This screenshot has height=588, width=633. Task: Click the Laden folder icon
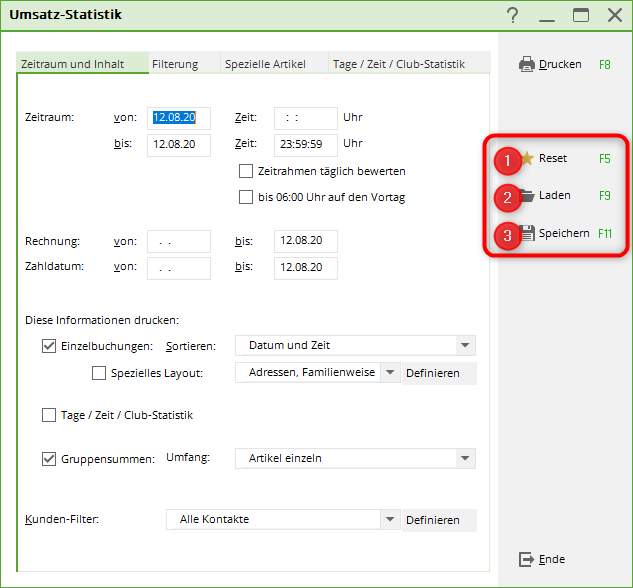(x=527, y=196)
